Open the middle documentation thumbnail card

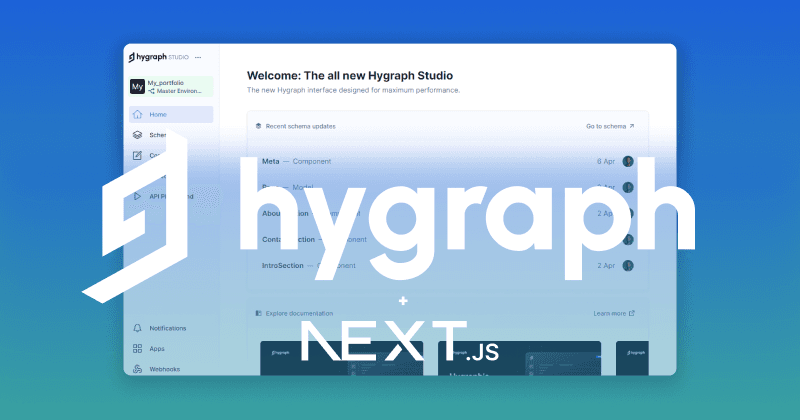[519, 358]
